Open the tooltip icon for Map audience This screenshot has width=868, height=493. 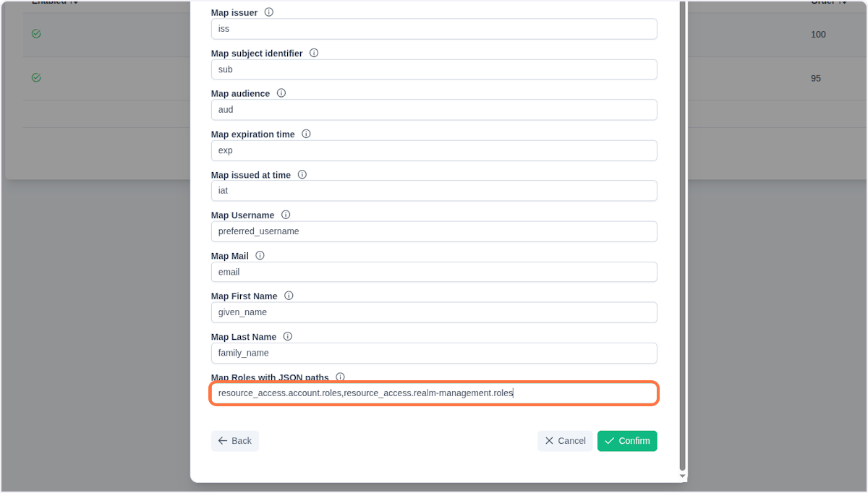pos(281,93)
